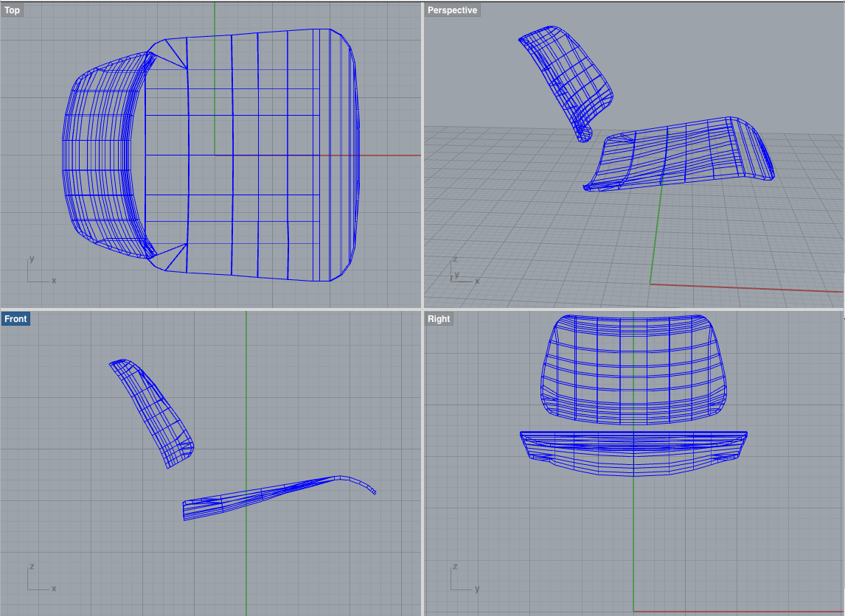Select the backrest mesh in Right viewport
Viewport: 845px width, 616px height.
pos(633,369)
